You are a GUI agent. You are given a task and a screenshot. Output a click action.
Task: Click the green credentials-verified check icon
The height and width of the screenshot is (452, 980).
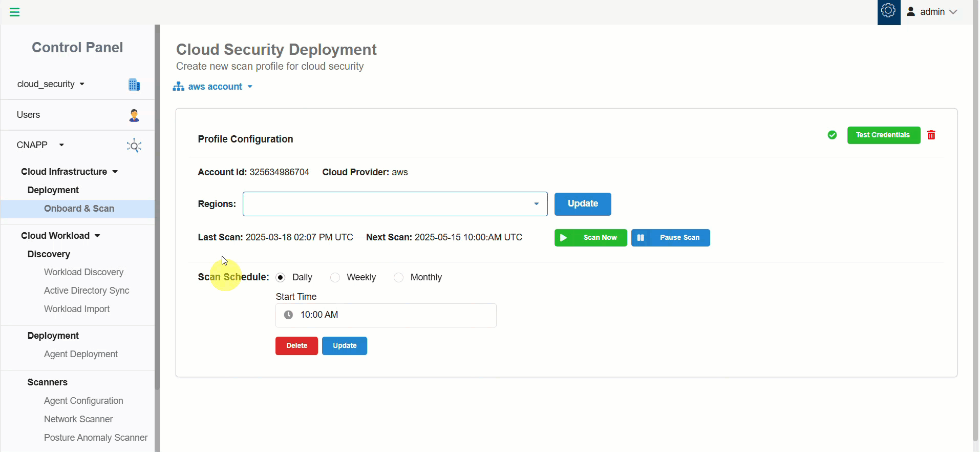(832, 135)
